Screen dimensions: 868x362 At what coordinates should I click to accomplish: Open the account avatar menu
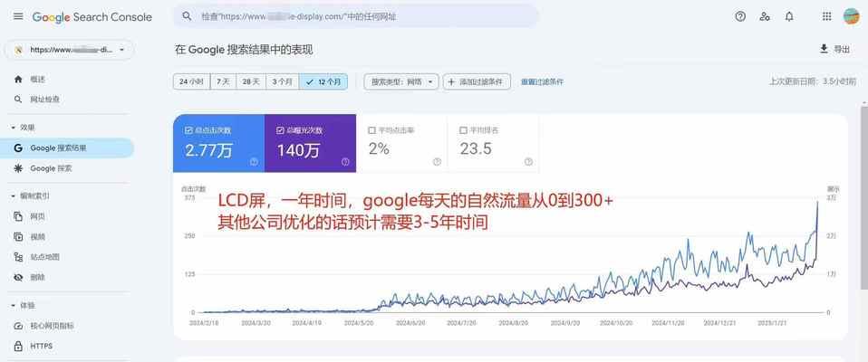tap(851, 16)
